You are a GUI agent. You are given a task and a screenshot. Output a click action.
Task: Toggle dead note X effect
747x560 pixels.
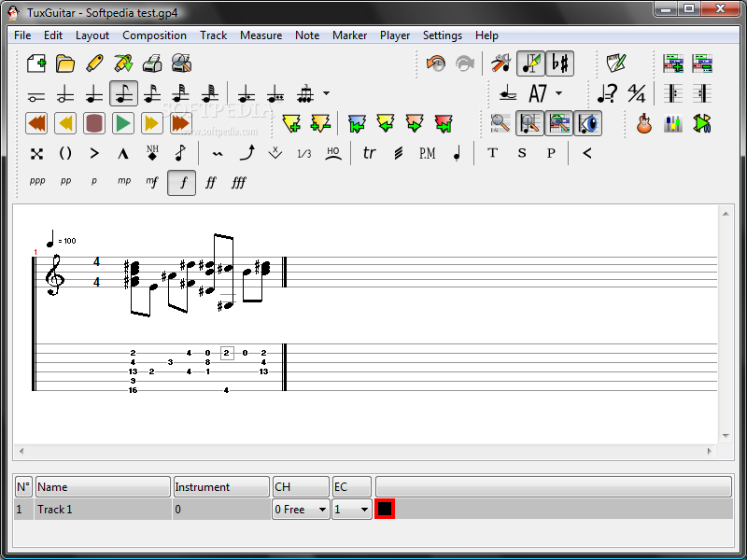pyautogui.click(x=36, y=154)
